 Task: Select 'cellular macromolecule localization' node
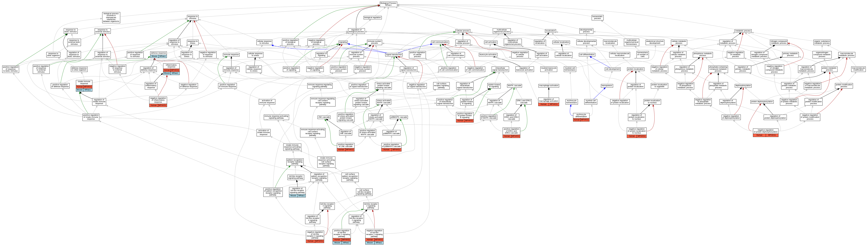(x=619, y=54)
